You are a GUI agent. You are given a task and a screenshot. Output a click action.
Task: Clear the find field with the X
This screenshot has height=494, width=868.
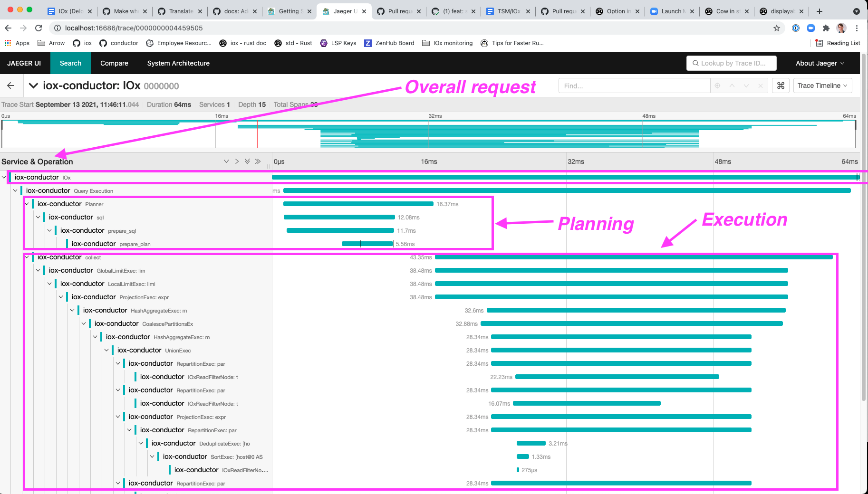[761, 85]
